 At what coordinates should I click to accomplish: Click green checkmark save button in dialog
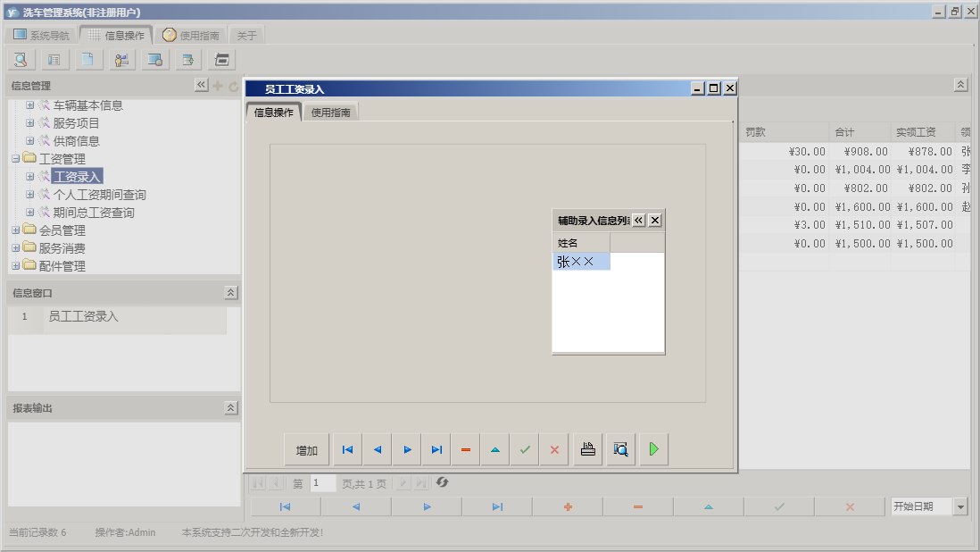coord(525,449)
